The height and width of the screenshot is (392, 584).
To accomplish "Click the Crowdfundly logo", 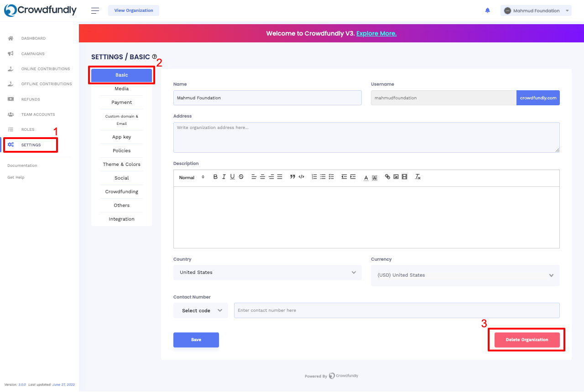I will (x=40, y=10).
